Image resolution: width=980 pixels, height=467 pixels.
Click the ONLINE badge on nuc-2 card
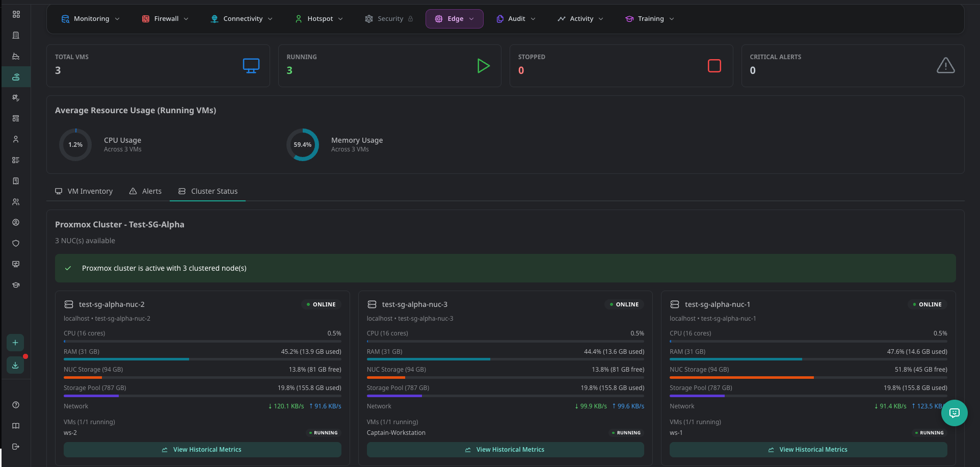point(321,304)
